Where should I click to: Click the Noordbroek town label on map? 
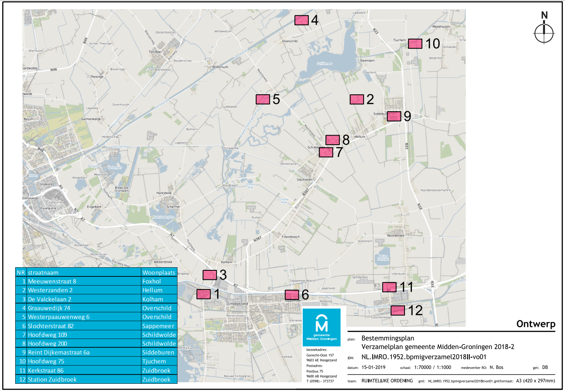[x=397, y=236]
